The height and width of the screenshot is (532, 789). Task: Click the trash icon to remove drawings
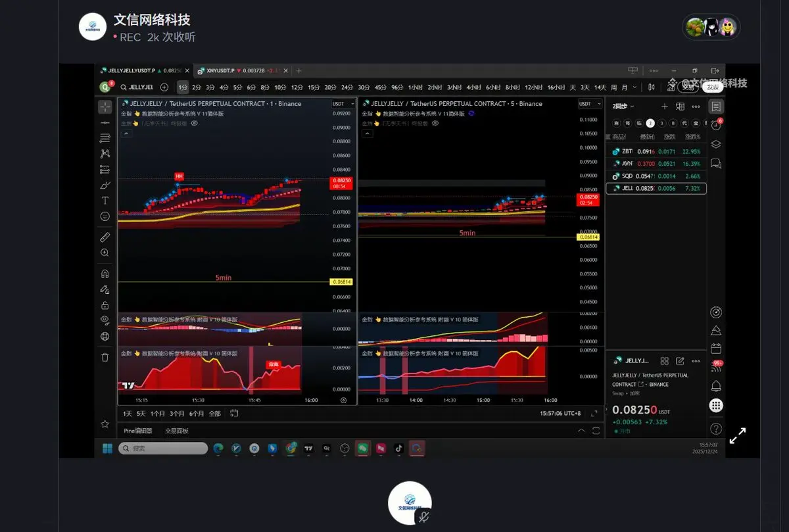tap(105, 357)
